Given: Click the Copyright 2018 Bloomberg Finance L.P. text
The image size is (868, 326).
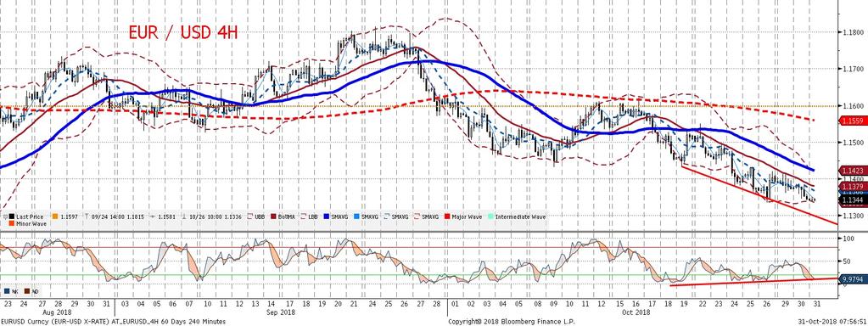Looking at the screenshot, I should coord(512,322).
